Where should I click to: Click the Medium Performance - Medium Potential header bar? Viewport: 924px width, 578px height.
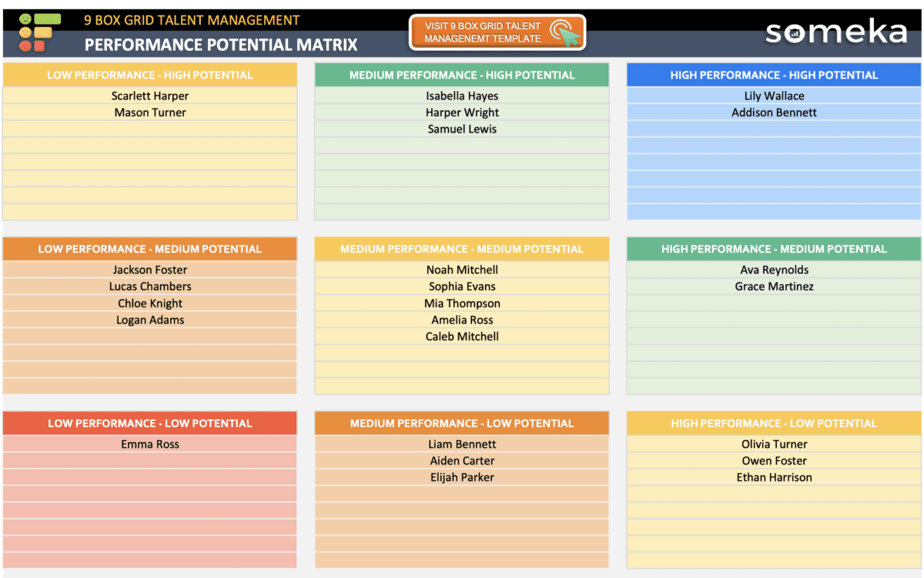click(x=462, y=249)
